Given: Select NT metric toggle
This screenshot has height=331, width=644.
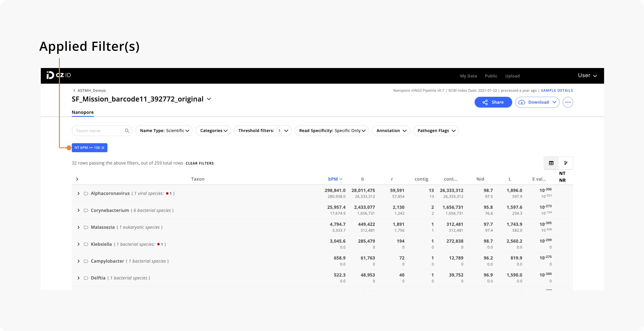Looking at the screenshot, I should point(562,173).
